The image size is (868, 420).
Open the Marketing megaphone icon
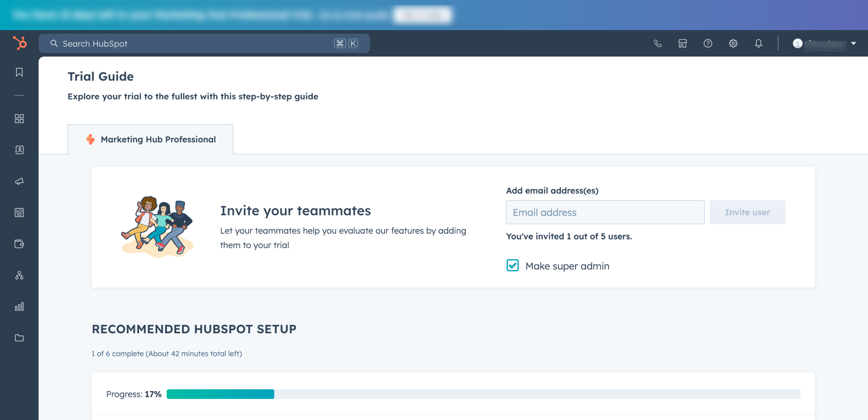click(19, 181)
